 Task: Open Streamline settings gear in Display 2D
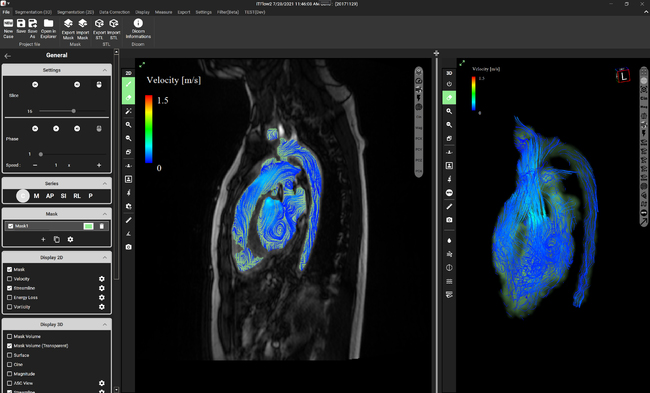click(x=102, y=288)
